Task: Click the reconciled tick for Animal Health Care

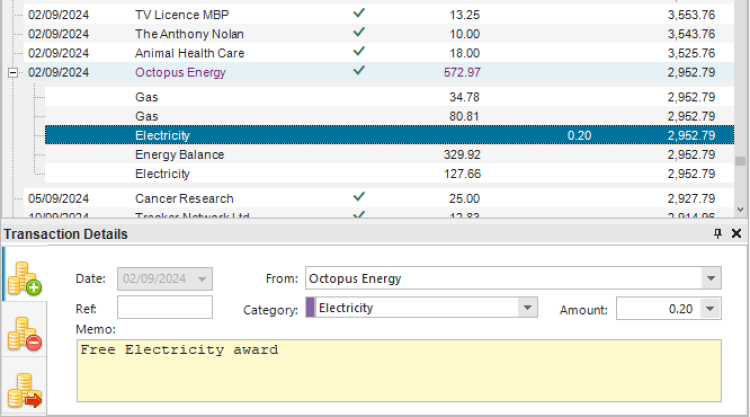Action: point(359,52)
